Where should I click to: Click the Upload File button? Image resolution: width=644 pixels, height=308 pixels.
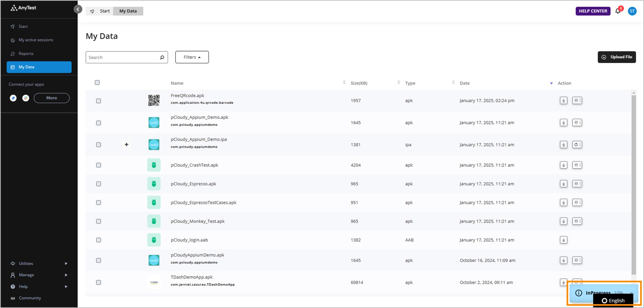617,57
